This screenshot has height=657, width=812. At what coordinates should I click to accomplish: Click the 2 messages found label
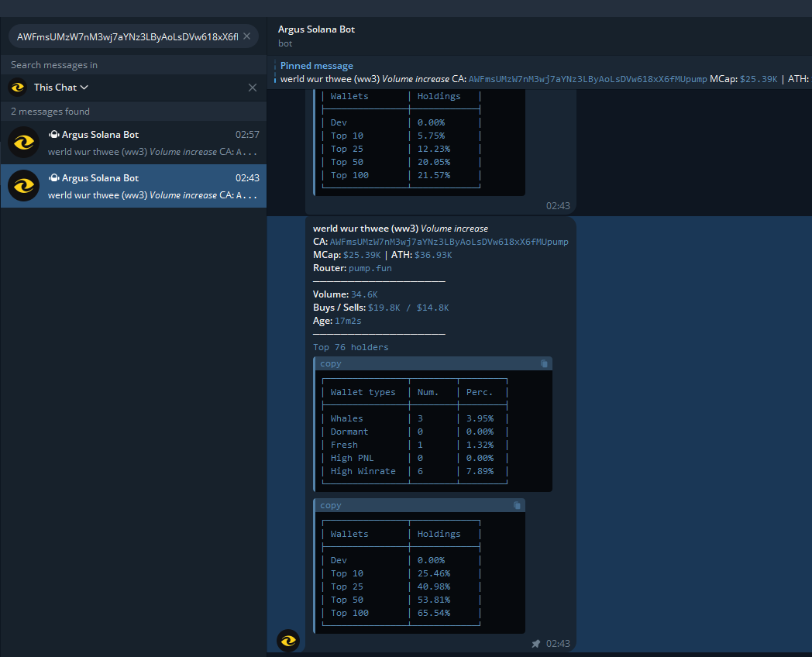(50, 112)
